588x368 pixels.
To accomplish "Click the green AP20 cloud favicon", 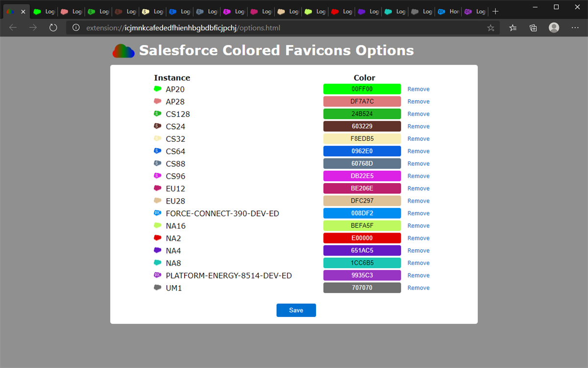I will (158, 89).
